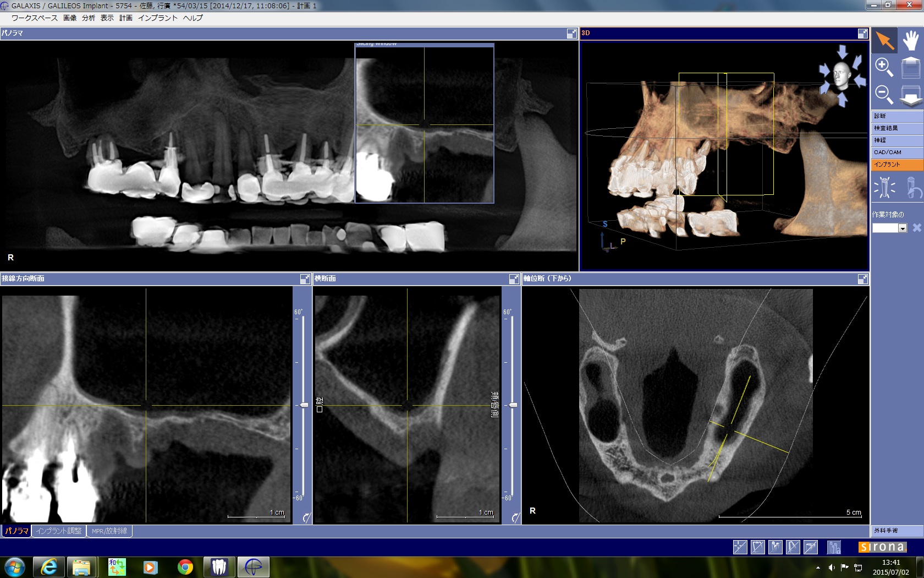This screenshot has width=924, height=578.
Task: Open the インプラント menu in menu bar
Action: pyautogui.click(x=158, y=18)
